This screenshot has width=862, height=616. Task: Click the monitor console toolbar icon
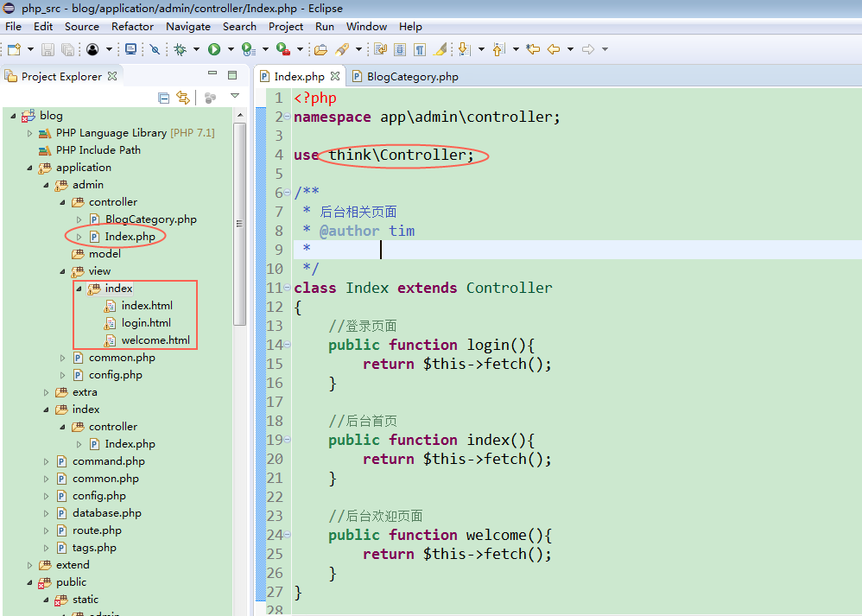(x=130, y=49)
